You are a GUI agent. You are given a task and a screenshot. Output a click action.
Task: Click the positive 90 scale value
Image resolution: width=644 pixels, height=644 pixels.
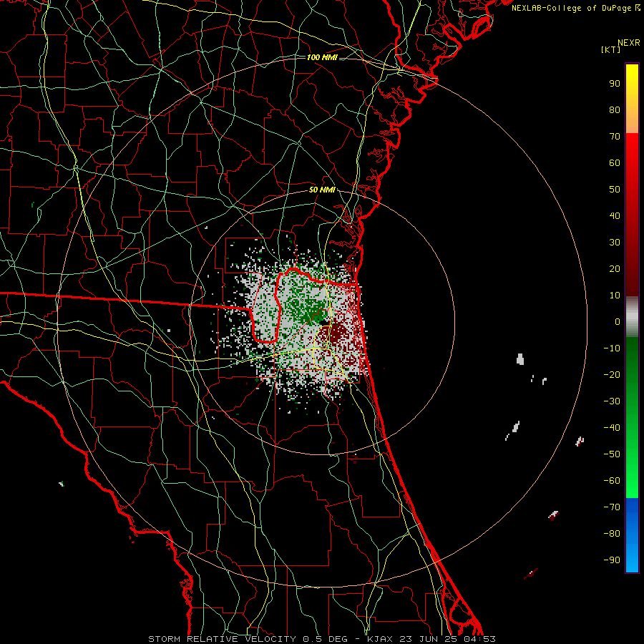tap(615, 84)
